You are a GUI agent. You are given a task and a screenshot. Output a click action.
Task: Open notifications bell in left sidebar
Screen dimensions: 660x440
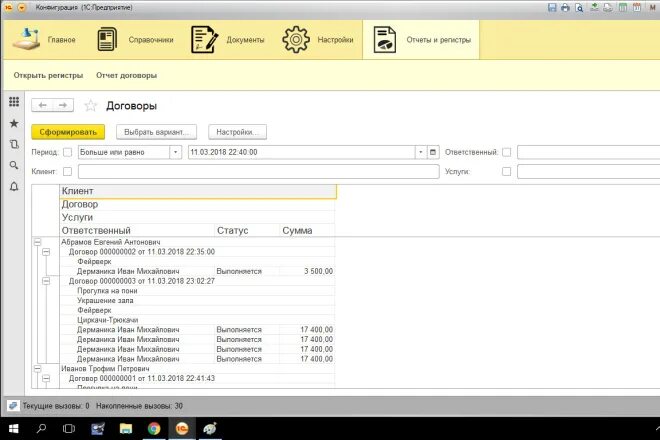(14, 186)
